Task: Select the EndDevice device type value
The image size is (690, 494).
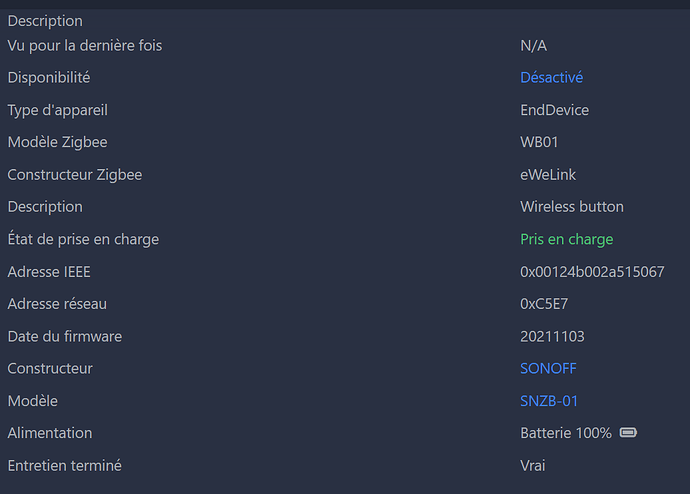Action: pos(554,110)
